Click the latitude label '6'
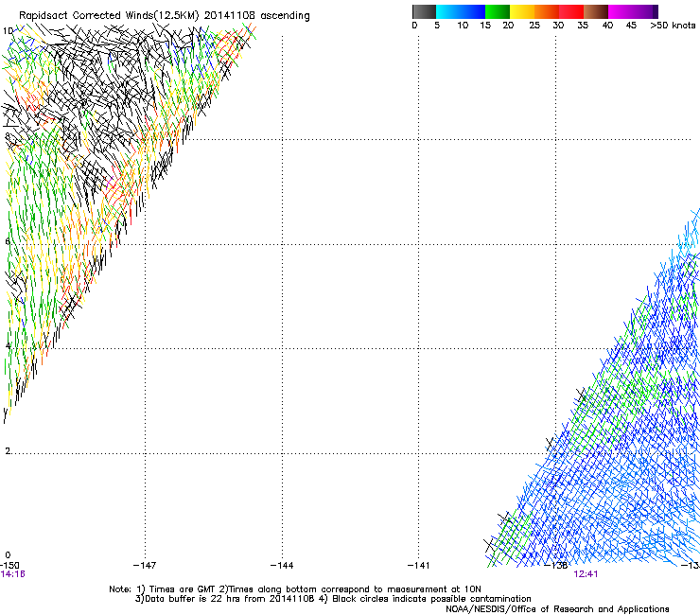This screenshot has height=615, width=700. (x=8, y=241)
